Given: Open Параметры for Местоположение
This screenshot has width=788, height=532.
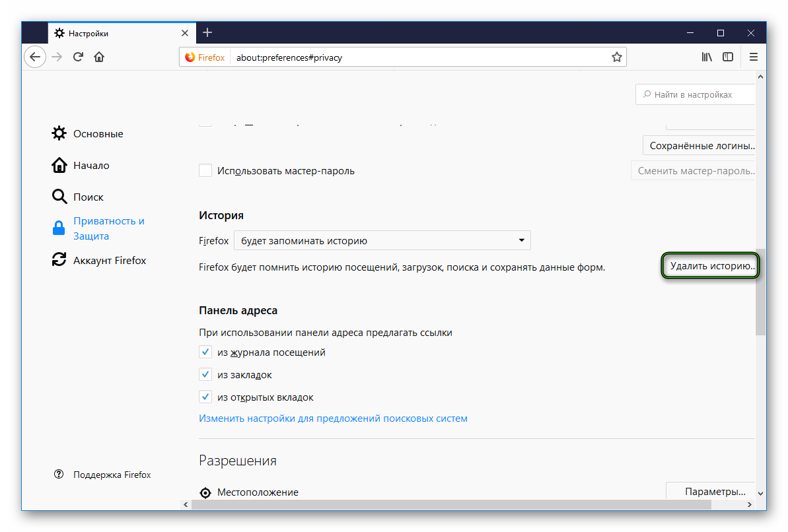Looking at the screenshot, I should (711, 491).
